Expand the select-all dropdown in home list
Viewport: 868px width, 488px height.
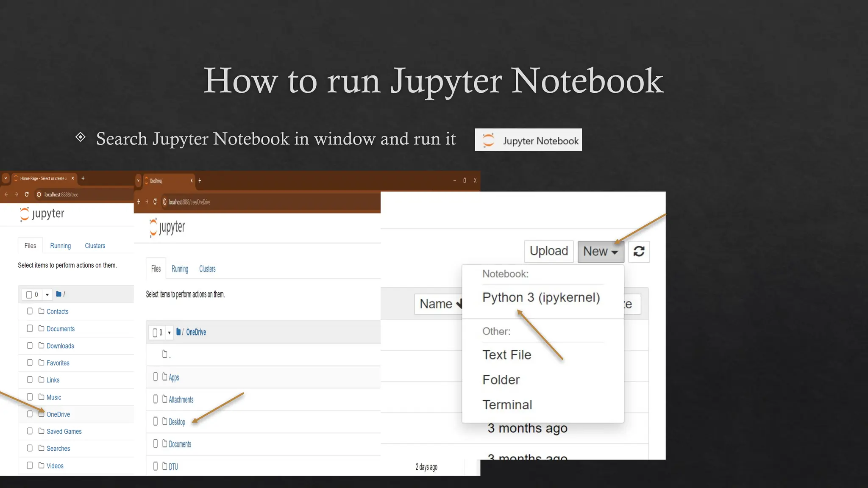click(47, 294)
